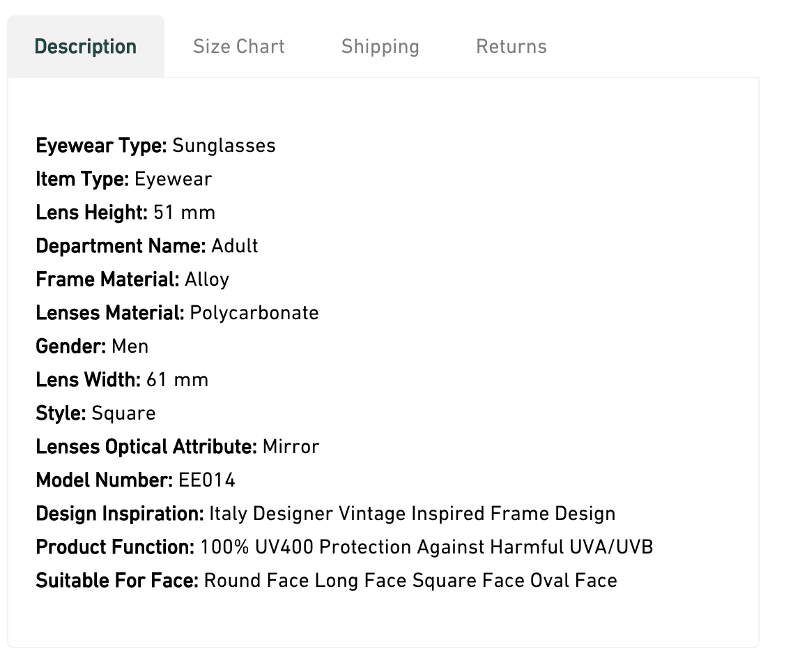Click the Department Name label

tap(121, 246)
